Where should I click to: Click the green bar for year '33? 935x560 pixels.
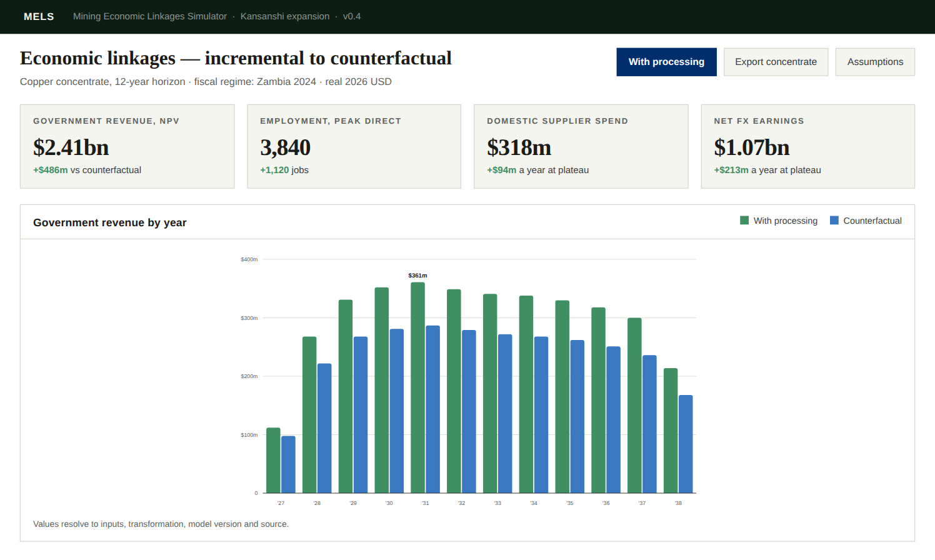point(490,394)
